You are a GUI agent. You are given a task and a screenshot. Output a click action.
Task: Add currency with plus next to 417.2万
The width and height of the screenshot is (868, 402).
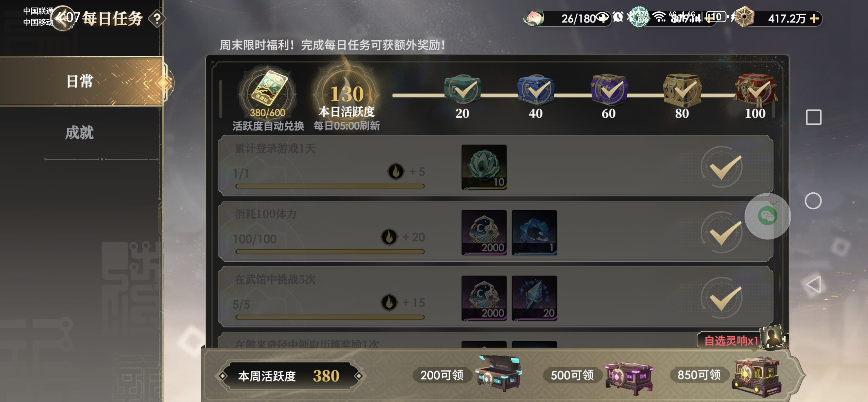(815, 19)
